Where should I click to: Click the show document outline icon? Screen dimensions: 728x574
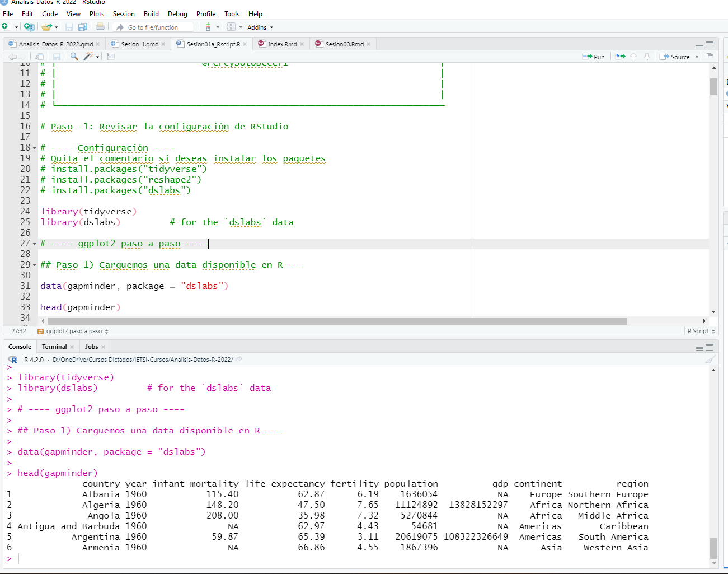[710, 57]
